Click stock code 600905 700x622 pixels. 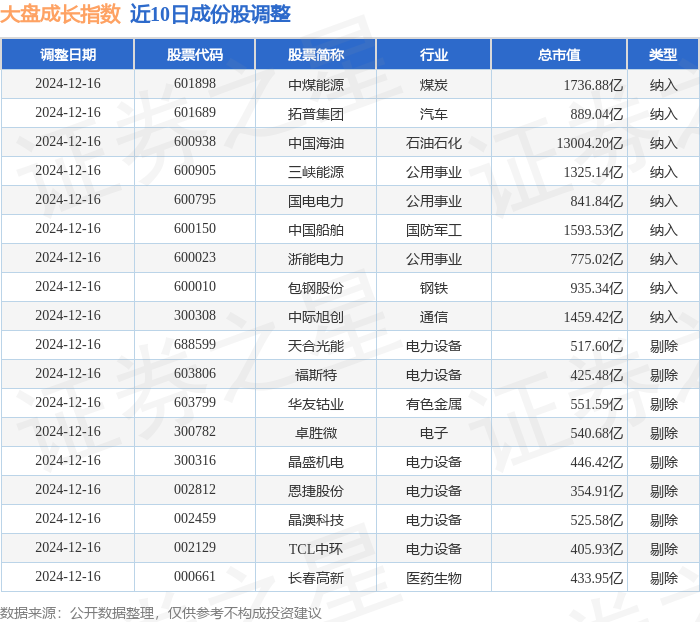point(195,171)
